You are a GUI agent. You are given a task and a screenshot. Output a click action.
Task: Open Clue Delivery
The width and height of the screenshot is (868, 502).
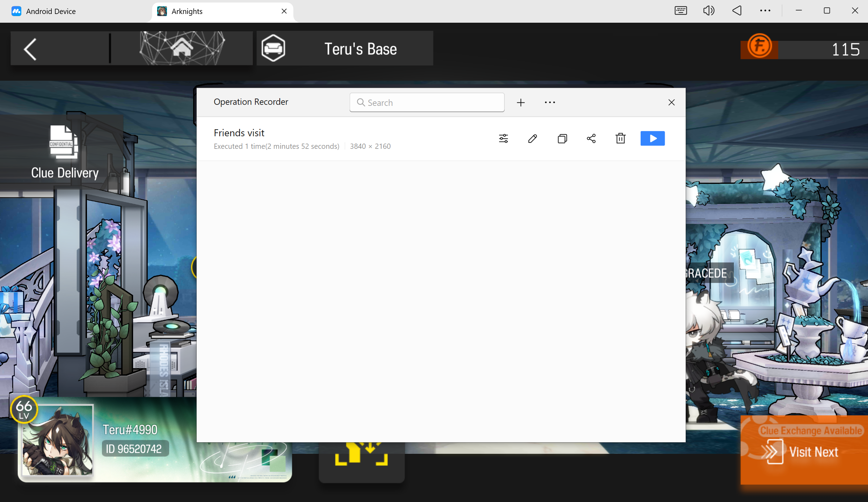coord(65,152)
